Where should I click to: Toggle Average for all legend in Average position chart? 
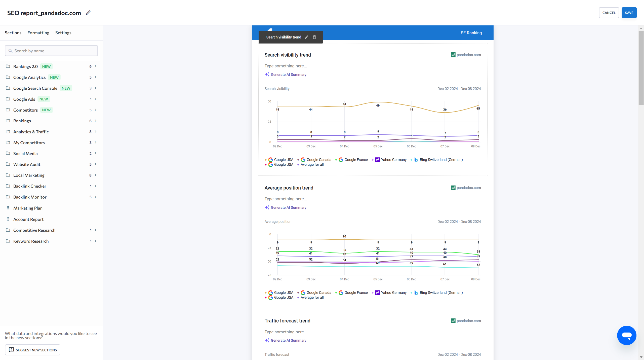coord(312,298)
